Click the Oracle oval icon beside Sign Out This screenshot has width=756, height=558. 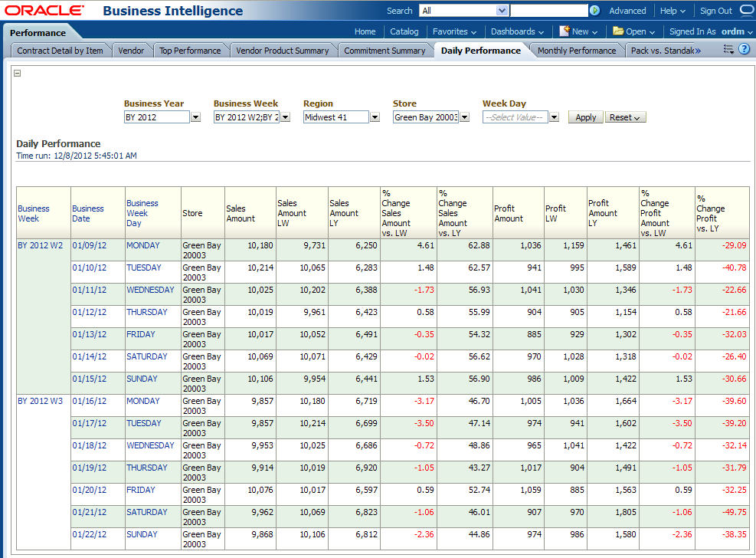pos(747,11)
